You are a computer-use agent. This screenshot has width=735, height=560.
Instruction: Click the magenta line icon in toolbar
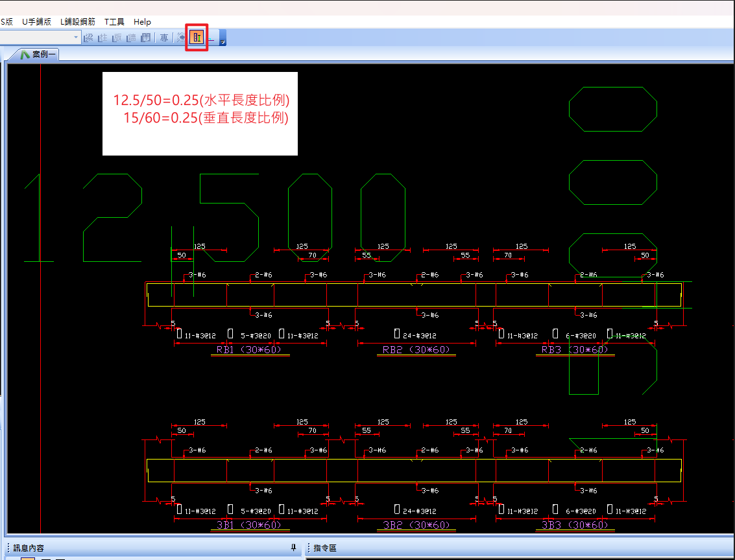tap(211, 38)
